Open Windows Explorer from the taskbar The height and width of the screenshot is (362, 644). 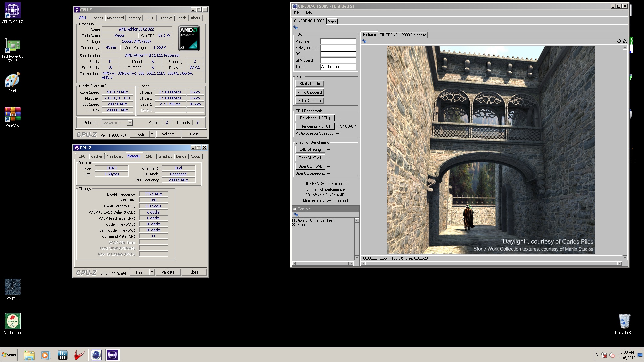[29, 355]
